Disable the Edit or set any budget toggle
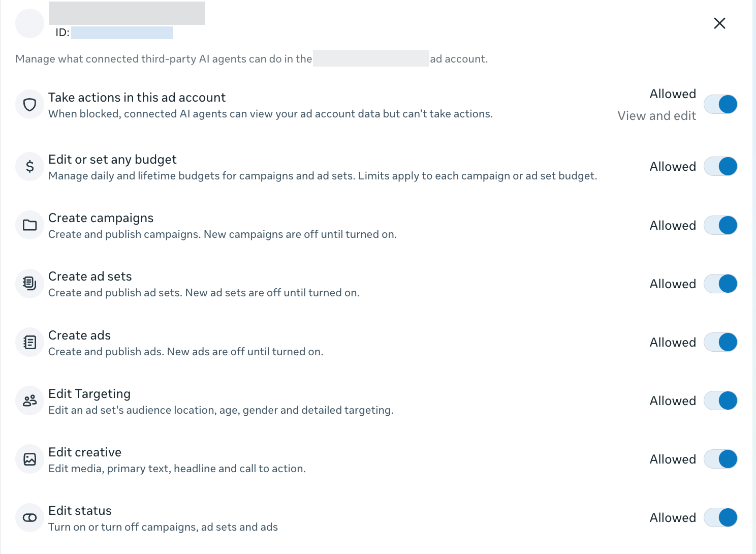 720,166
